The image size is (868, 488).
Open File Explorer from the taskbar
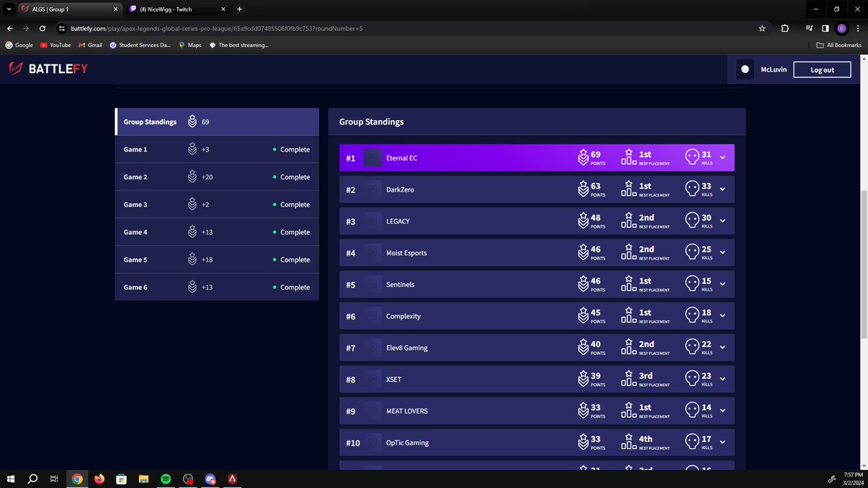143,479
